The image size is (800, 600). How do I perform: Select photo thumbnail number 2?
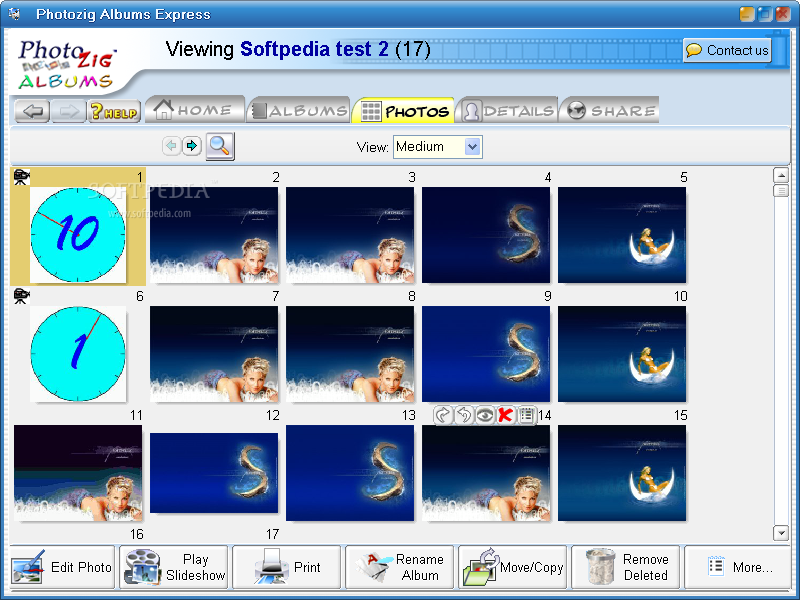(x=214, y=235)
